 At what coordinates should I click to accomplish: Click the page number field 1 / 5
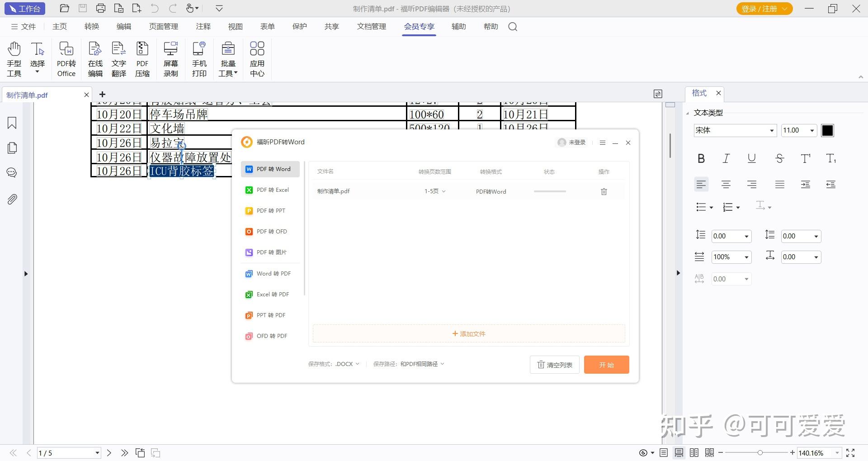69,453
